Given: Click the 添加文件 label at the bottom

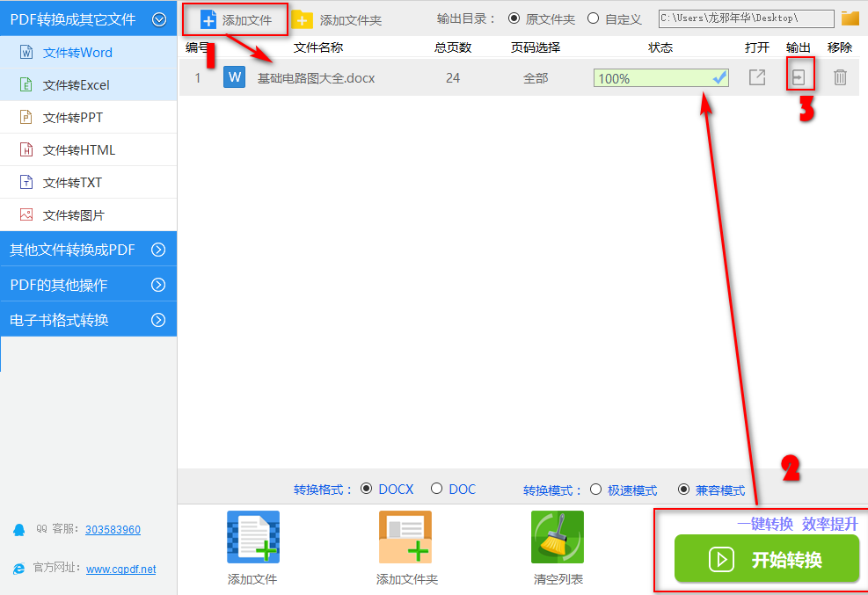Looking at the screenshot, I should tap(252, 579).
